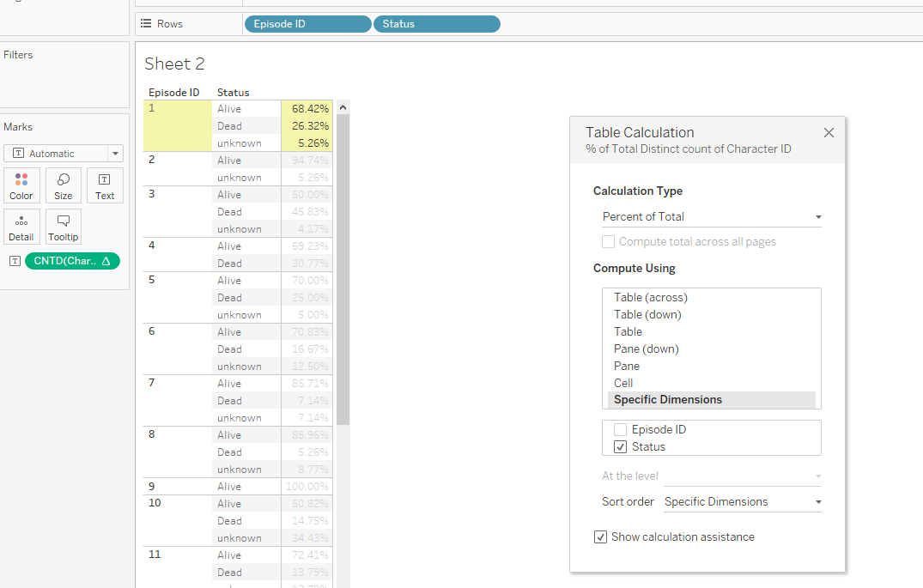Expand the Sort order dropdown

(x=742, y=502)
